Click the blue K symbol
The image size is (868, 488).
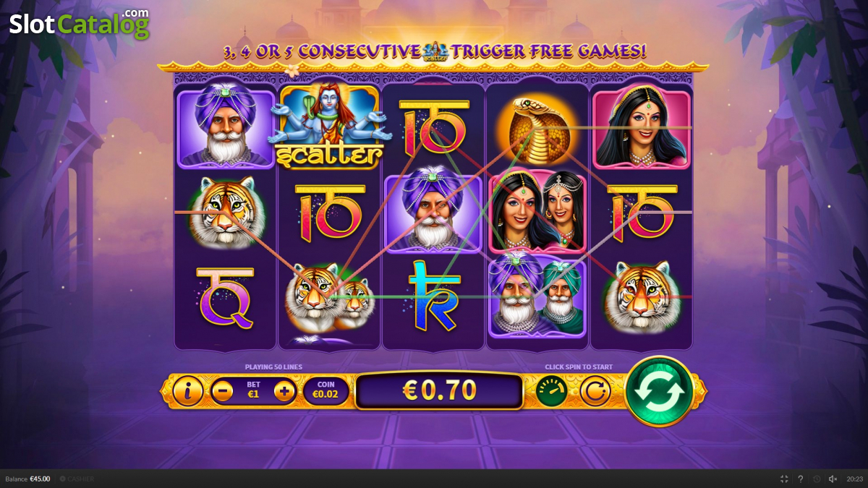click(433, 295)
